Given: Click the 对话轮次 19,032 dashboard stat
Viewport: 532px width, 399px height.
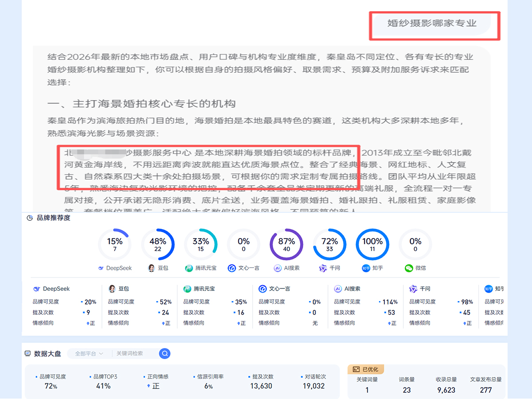Looking at the screenshot, I should tap(313, 381).
